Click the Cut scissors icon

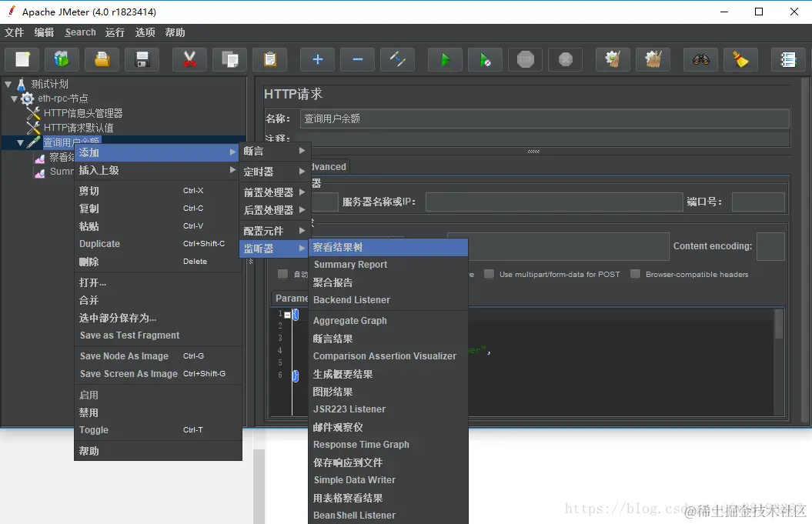click(189, 59)
